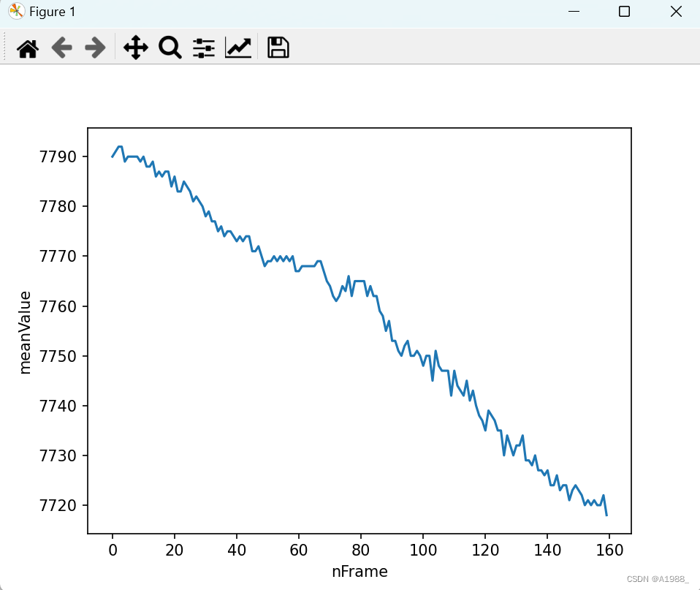Select the Forward navigation arrow
Viewport: 700px width, 590px height.
(95, 47)
